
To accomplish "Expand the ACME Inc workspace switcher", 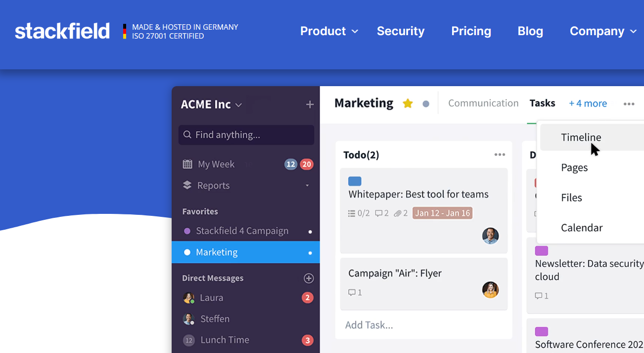I will [x=211, y=104].
